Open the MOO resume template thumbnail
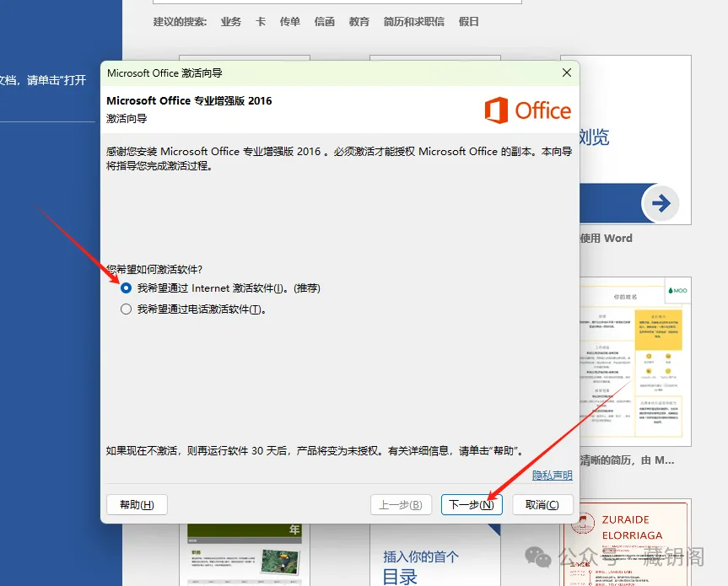The image size is (728, 586). [x=635, y=362]
